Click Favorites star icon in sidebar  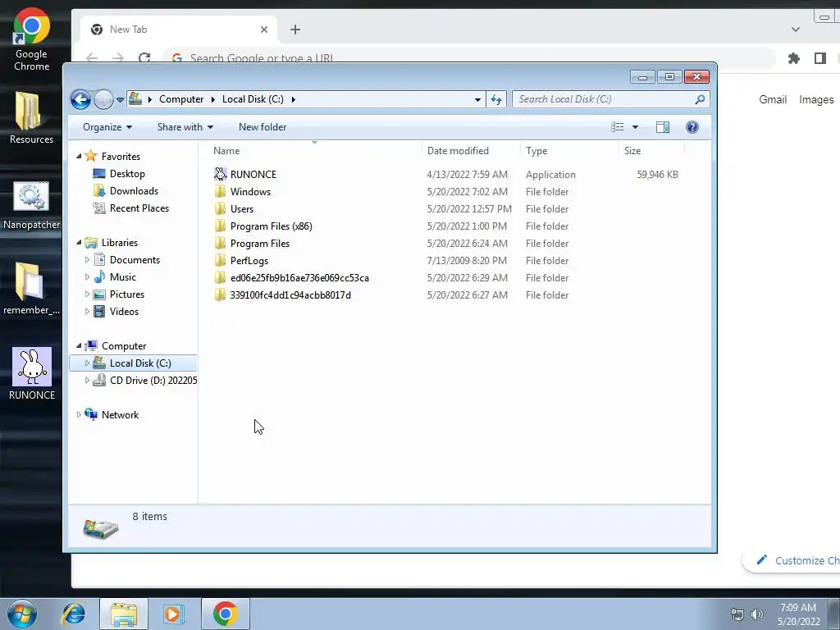[x=91, y=156]
